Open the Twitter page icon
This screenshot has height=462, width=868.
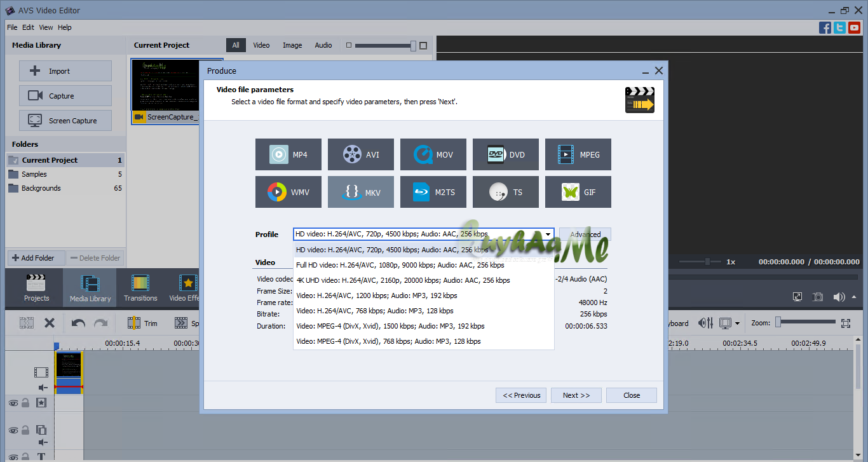click(839, 27)
